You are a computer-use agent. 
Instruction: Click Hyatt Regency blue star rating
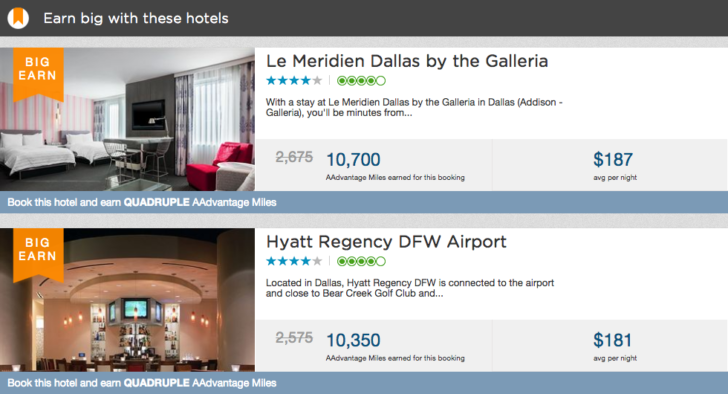[x=294, y=261]
